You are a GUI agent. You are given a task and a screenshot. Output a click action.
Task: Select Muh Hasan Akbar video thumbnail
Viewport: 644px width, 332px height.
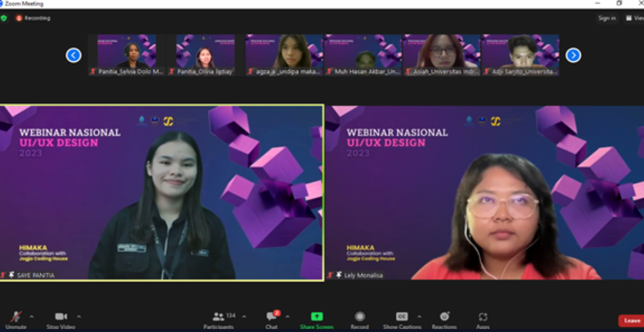[363, 55]
